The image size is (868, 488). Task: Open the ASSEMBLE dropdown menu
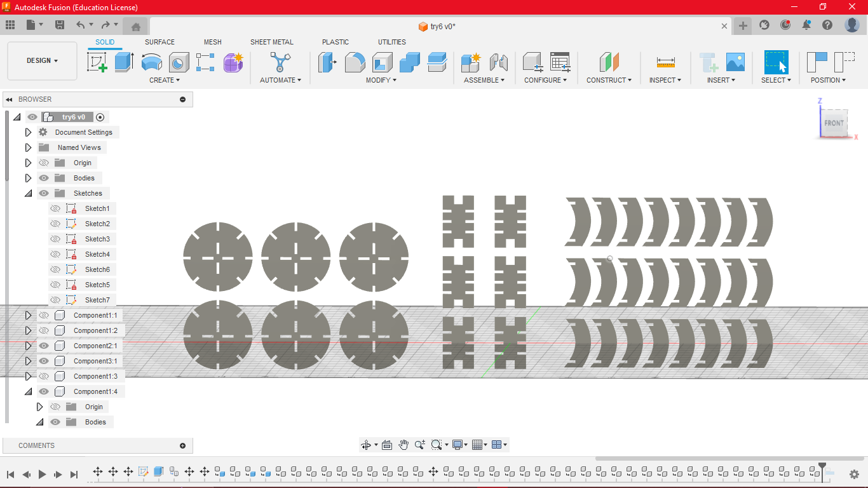(x=484, y=80)
